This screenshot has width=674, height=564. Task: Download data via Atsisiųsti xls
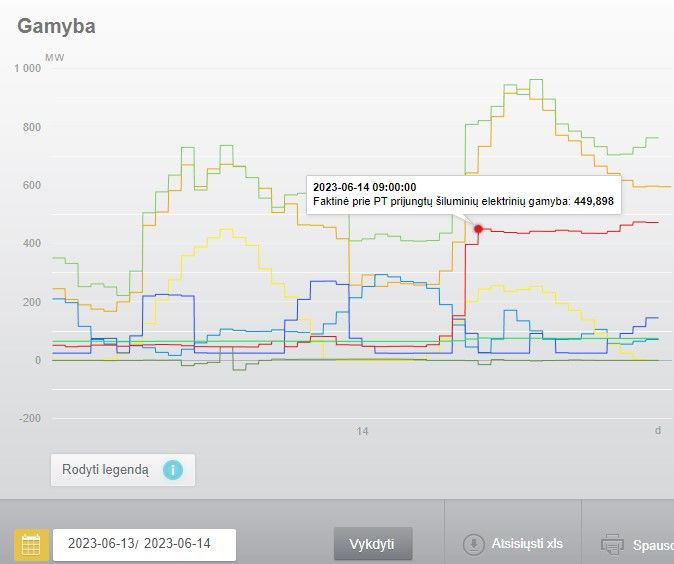[527, 544]
